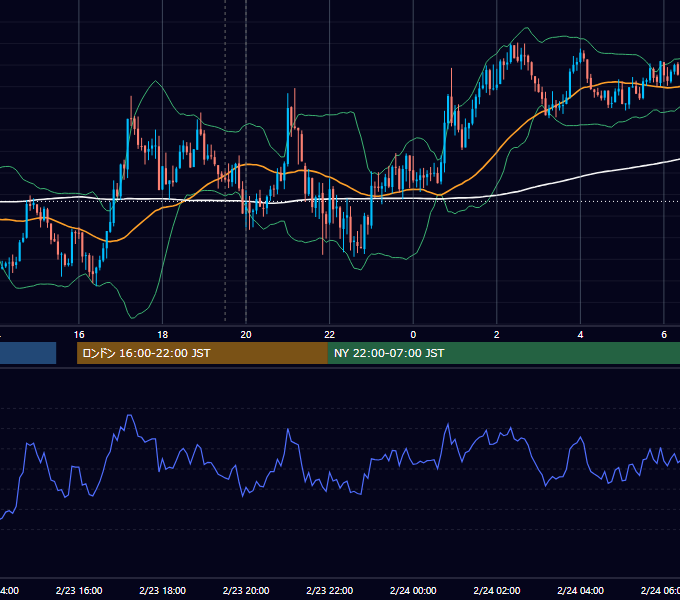680x600 pixels.
Task: Click the 2/24 00:00 time label
Action: (x=413, y=590)
